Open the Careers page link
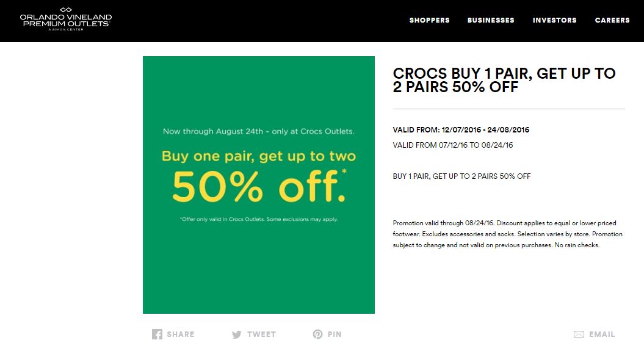The image size is (644, 351). [612, 20]
